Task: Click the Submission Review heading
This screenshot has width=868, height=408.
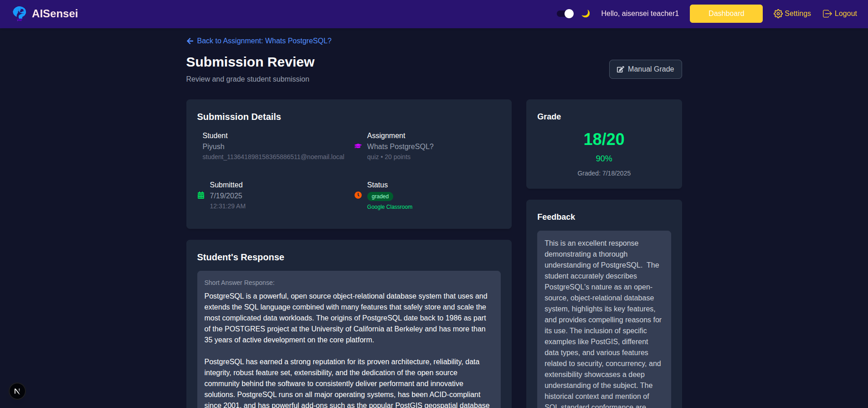Action: click(250, 62)
